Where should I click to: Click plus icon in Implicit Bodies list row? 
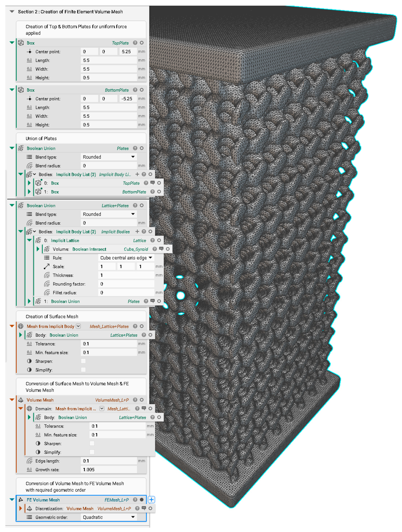pos(137,231)
